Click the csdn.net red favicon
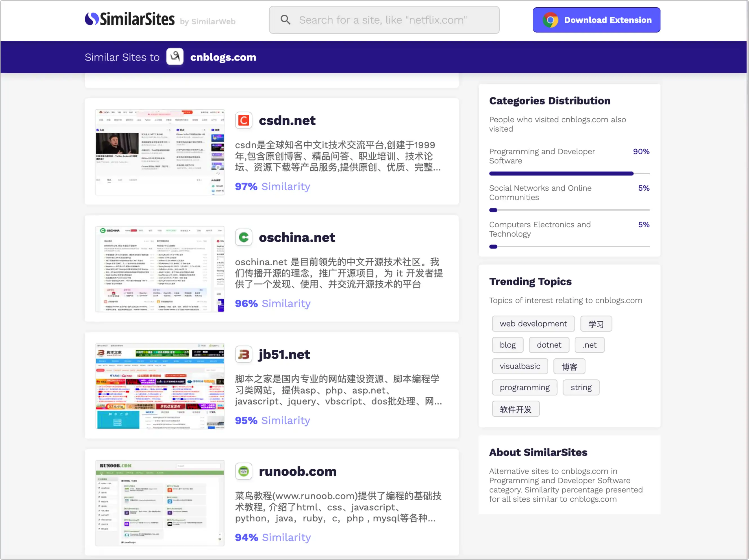The height and width of the screenshot is (560, 749). click(x=243, y=121)
